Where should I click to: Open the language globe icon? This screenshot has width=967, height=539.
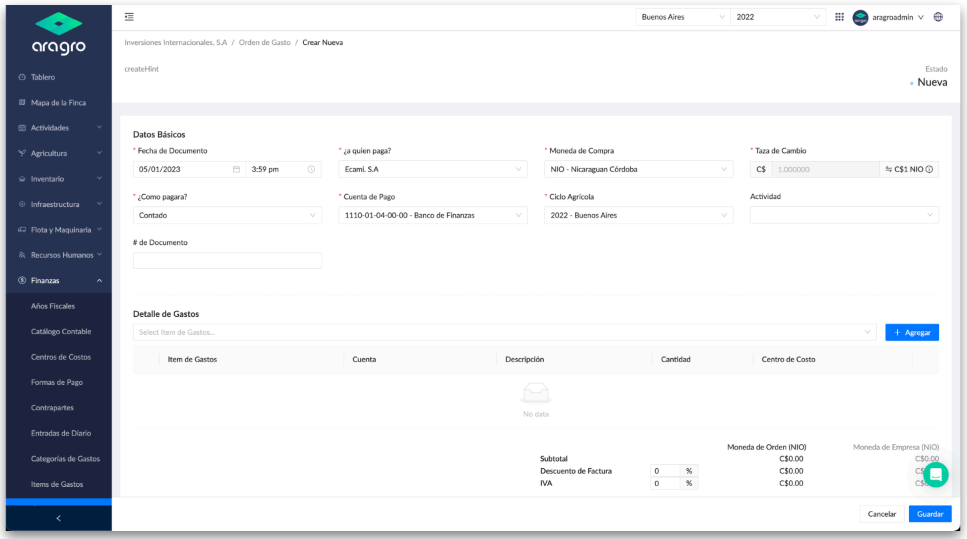point(938,17)
